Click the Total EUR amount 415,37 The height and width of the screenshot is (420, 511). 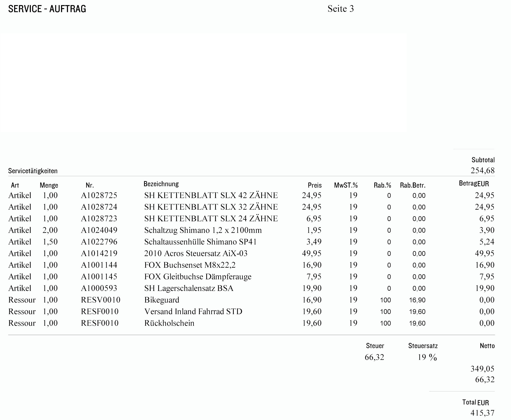[x=482, y=413]
